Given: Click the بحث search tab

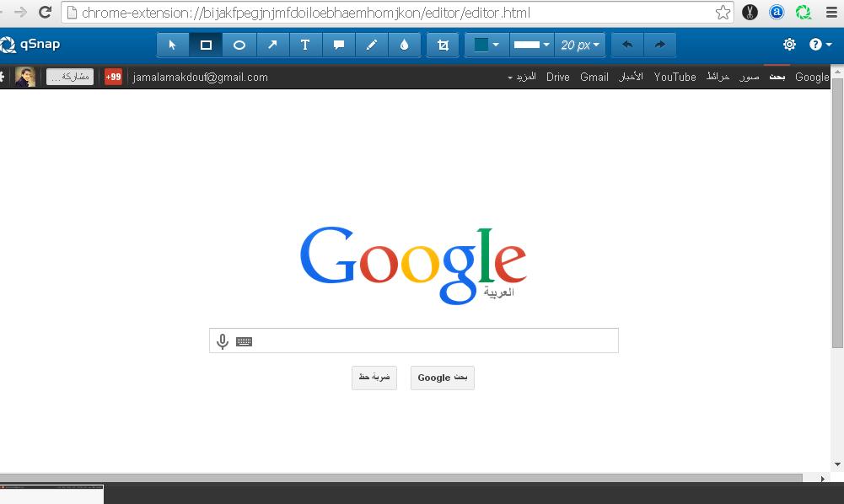Looking at the screenshot, I should pyautogui.click(x=777, y=77).
